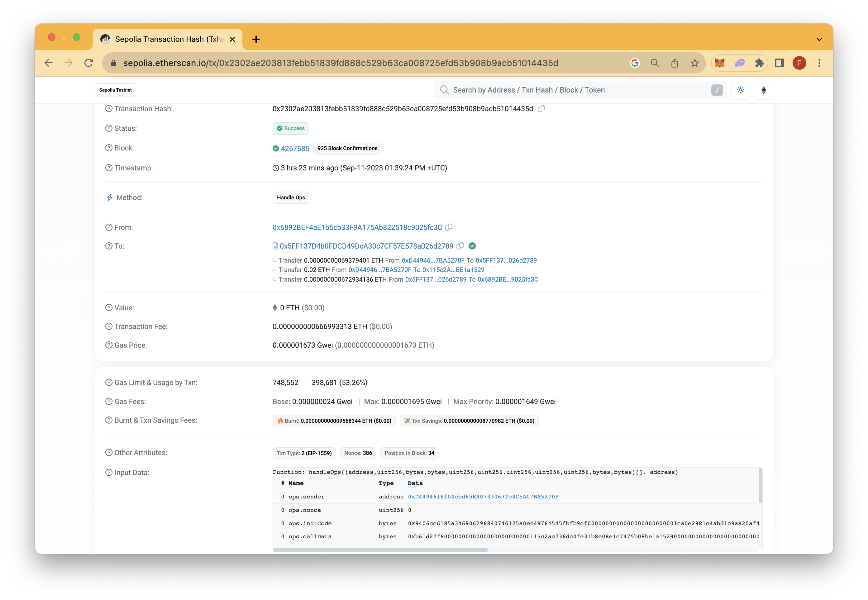Click the Input Data horizontal scrollbar
Image resolution: width=868 pixels, height=600 pixels.
coord(380,550)
